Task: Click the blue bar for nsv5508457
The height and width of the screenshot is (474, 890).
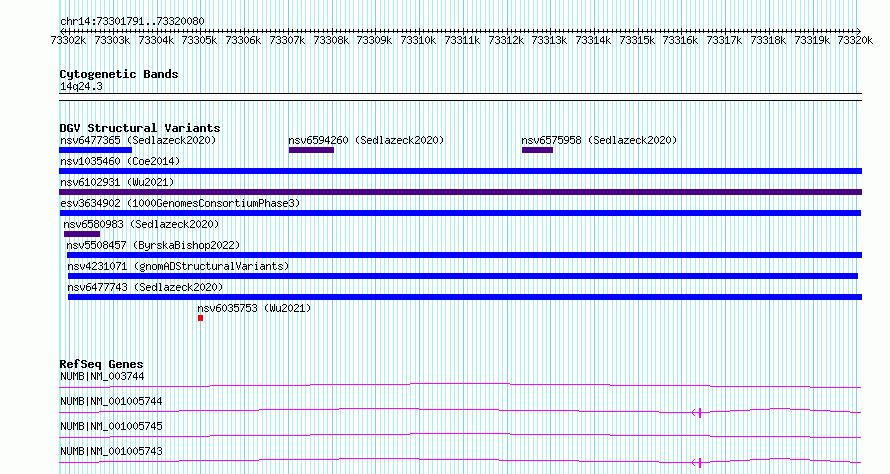Action: (464, 255)
